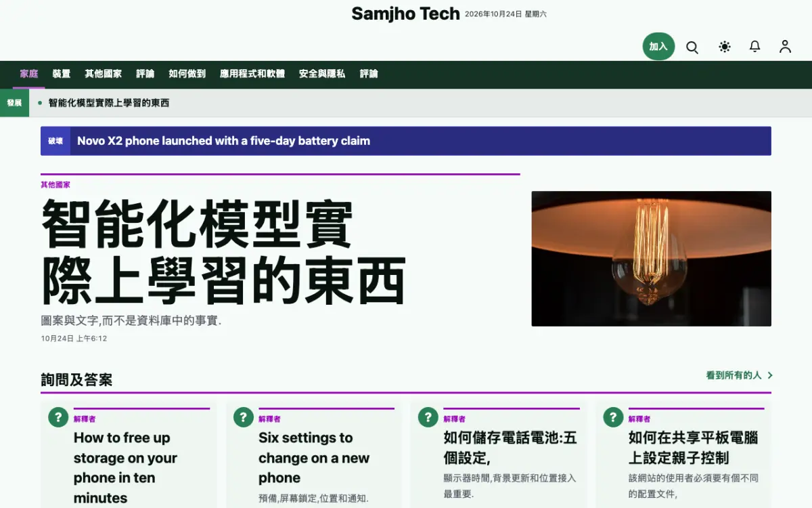Select the 其他國家 nav tab
The height and width of the screenshot is (508, 812).
tap(104, 74)
